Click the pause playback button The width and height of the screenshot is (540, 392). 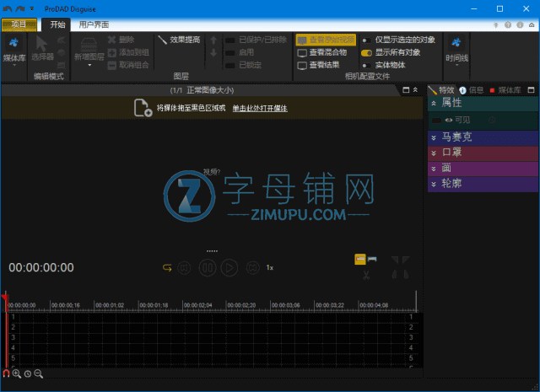point(208,267)
